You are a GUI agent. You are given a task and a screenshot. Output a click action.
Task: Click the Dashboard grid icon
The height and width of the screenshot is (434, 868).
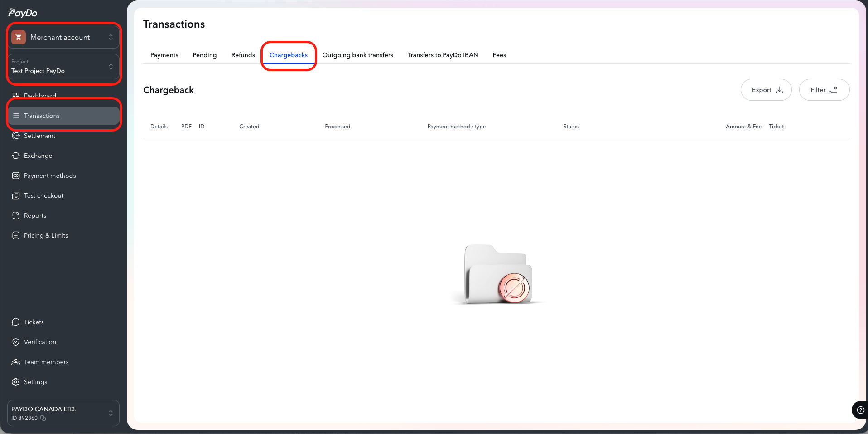pyautogui.click(x=16, y=96)
